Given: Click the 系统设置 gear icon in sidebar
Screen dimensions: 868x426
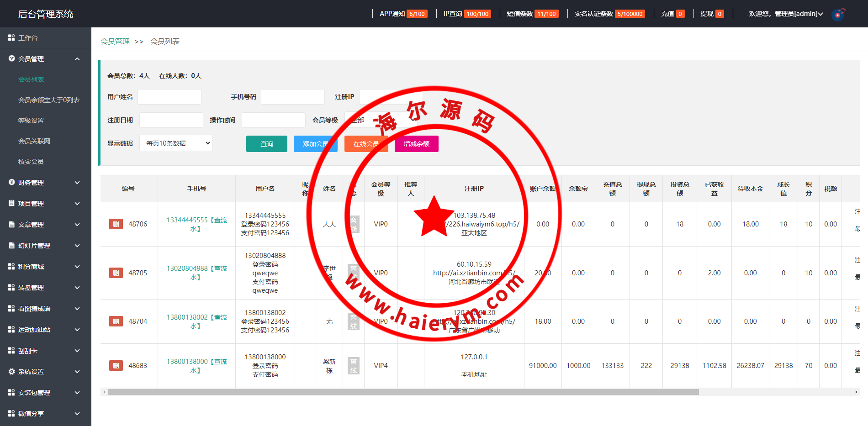Looking at the screenshot, I should click(x=11, y=372).
